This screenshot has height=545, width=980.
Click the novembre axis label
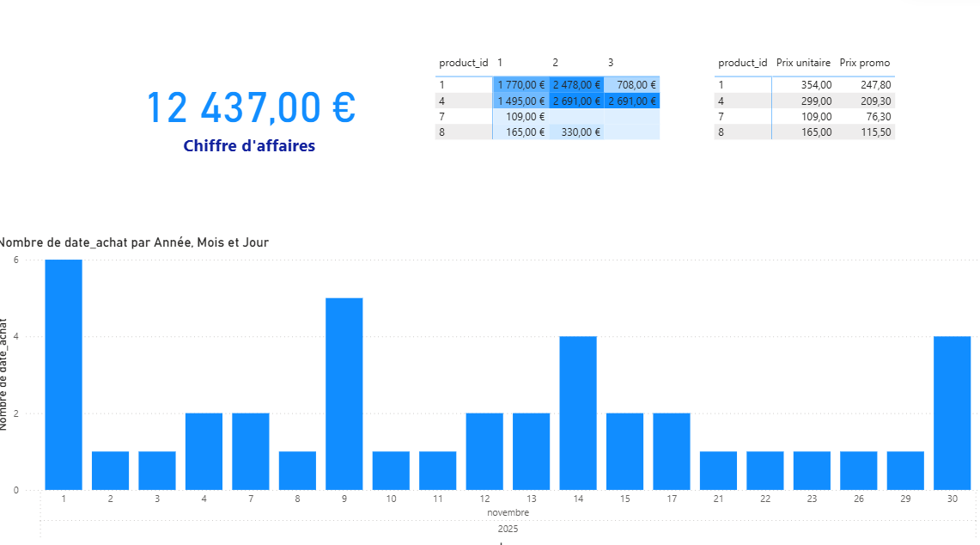click(x=508, y=512)
